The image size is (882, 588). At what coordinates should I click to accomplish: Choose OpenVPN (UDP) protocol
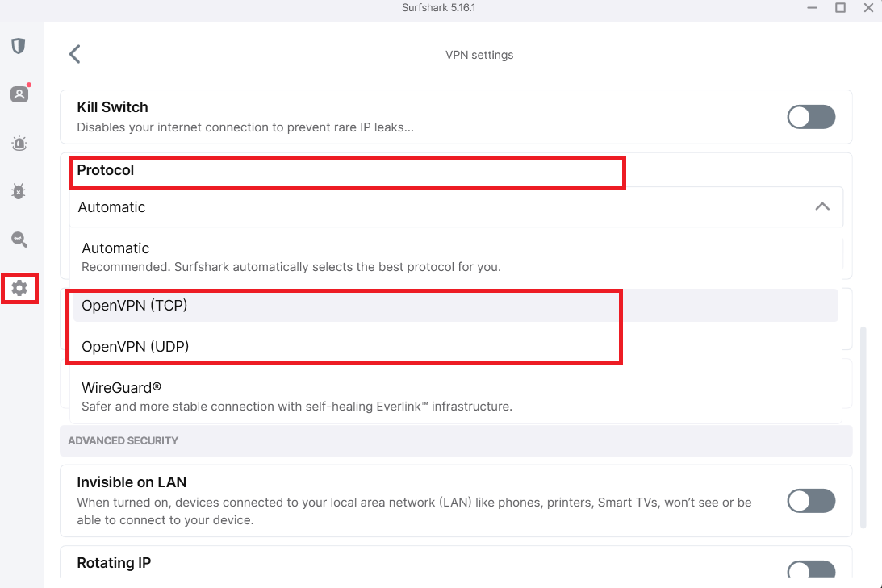pos(456,346)
